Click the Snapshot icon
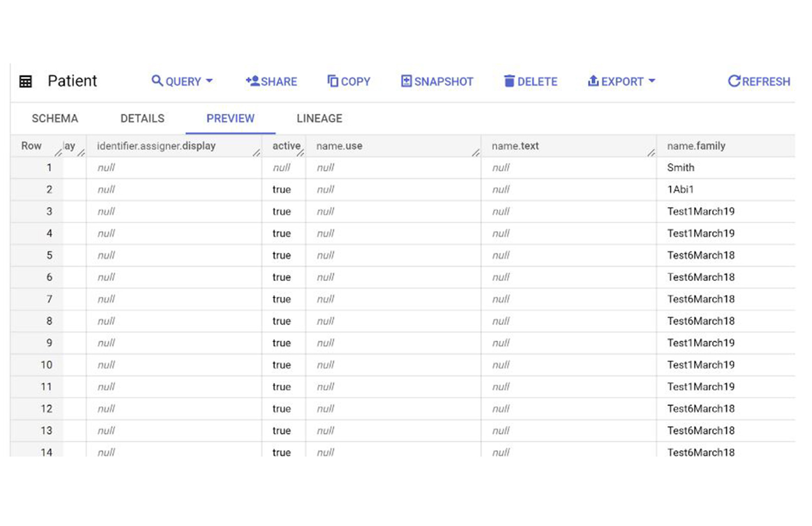 click(x=406, y=81)
